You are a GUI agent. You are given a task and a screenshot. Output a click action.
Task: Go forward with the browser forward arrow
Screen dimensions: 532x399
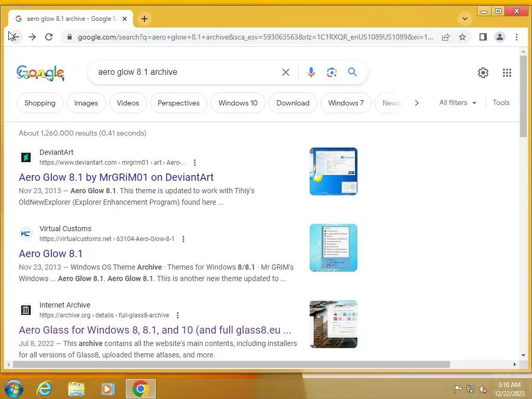[32, 37]
